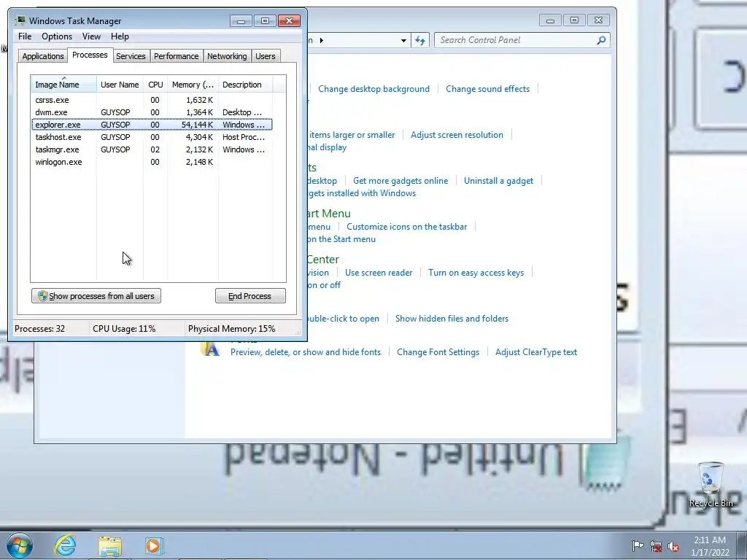Viewport: 747px width, 560px height.
Task: Click the muted volume tray icon
Action: (x=673, y=546)
